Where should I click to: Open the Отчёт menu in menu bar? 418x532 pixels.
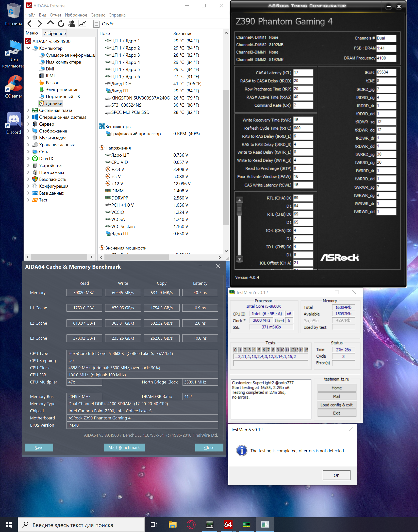click(x=55, y=15)
